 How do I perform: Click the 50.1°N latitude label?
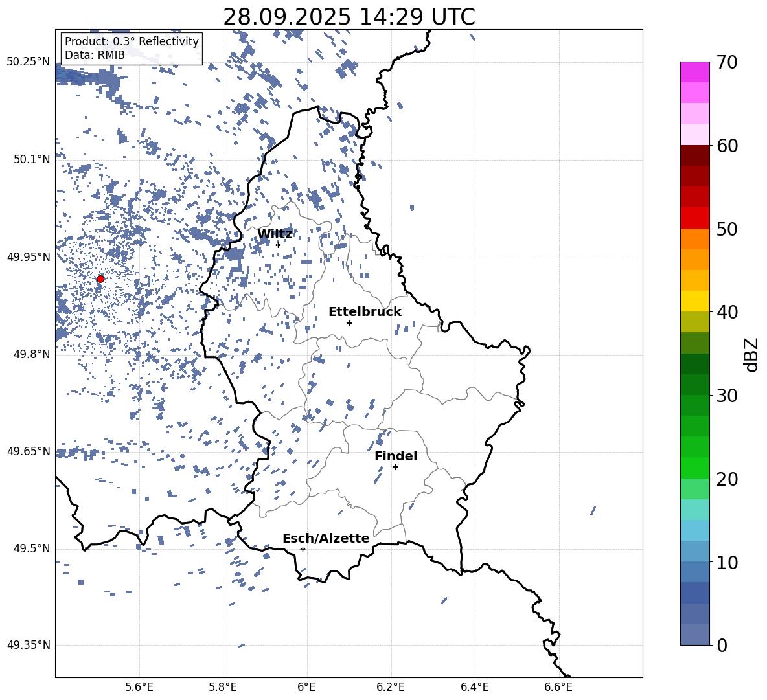coord(32,159)
